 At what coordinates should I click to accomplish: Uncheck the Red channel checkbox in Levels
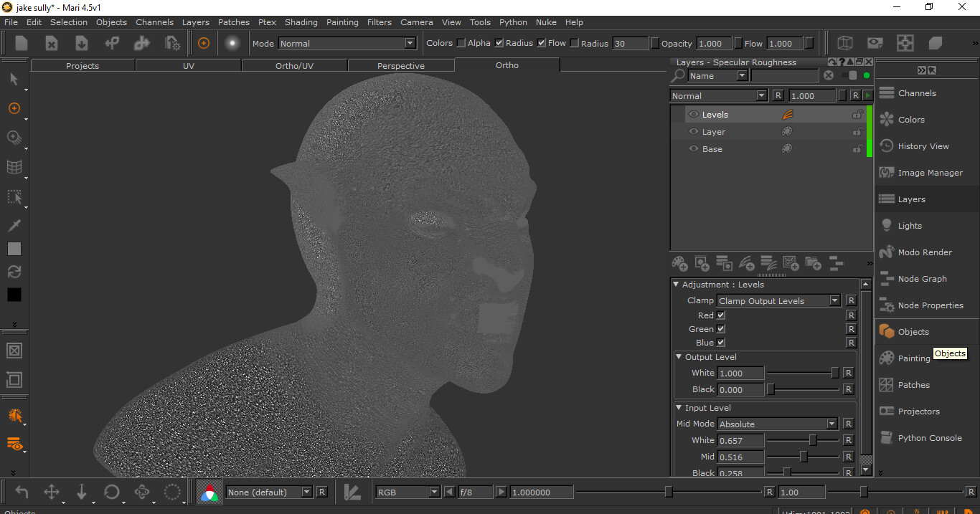(x=721, y=315)
